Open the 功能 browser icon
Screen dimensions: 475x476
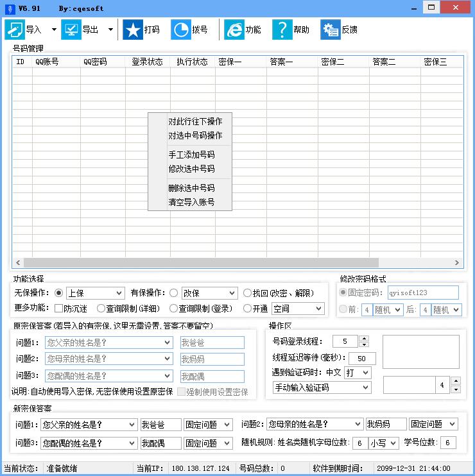pos(234,30)
